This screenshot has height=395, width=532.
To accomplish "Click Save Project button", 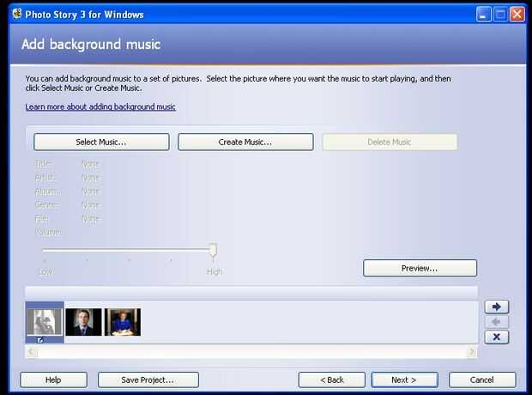I will tap(148, 380).
